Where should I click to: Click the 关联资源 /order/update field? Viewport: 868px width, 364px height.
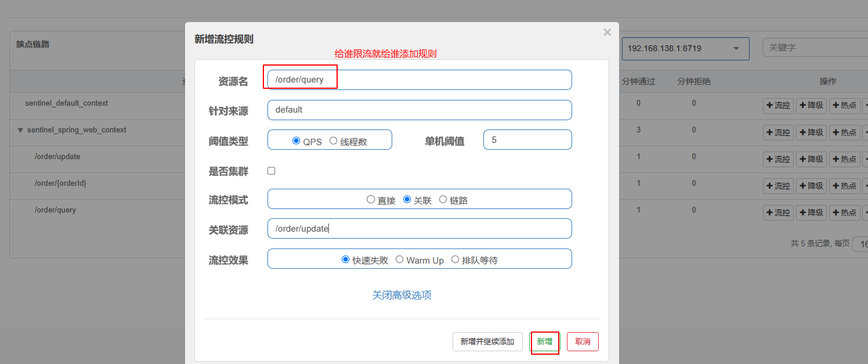419,228
